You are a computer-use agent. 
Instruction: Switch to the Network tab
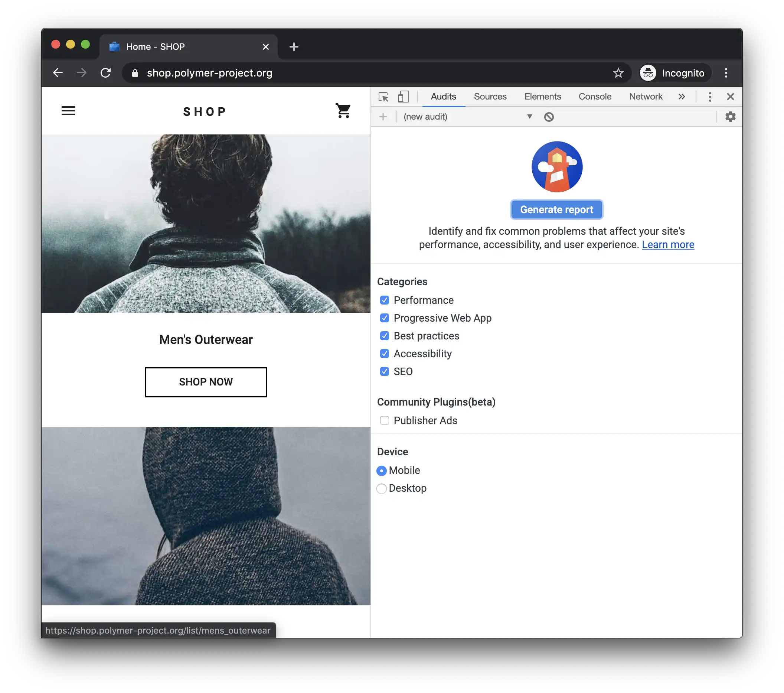646,96
